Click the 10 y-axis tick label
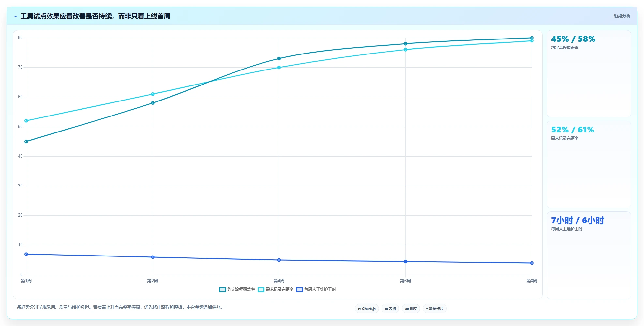Image resolution: width=644 pixels, height=326 pixels. 20,245
